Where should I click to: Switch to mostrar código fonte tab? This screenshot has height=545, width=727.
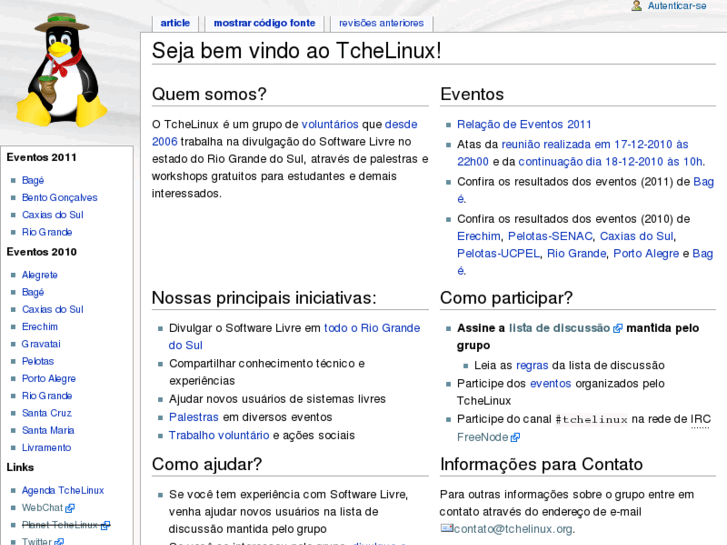(264, 23)
